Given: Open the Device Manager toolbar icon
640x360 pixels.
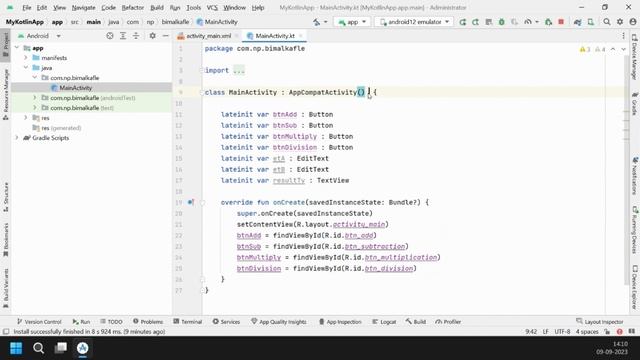Looking at the screenshot, I should click(x=591, y=22).
